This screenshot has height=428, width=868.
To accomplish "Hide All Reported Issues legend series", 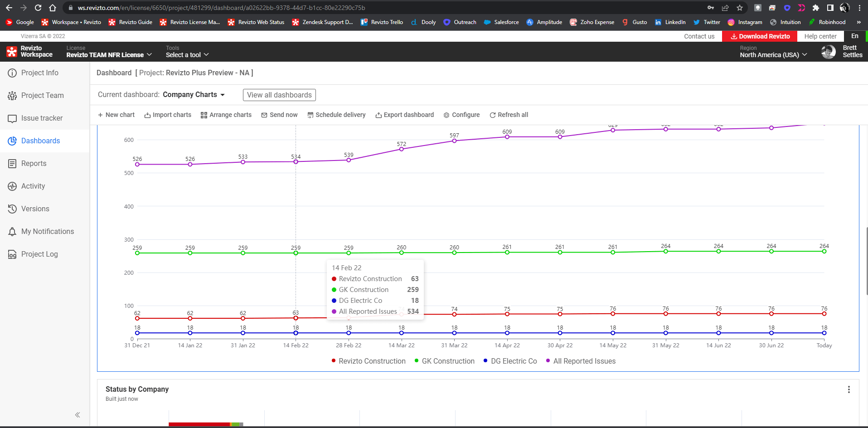I will click(x=581, y=361).
